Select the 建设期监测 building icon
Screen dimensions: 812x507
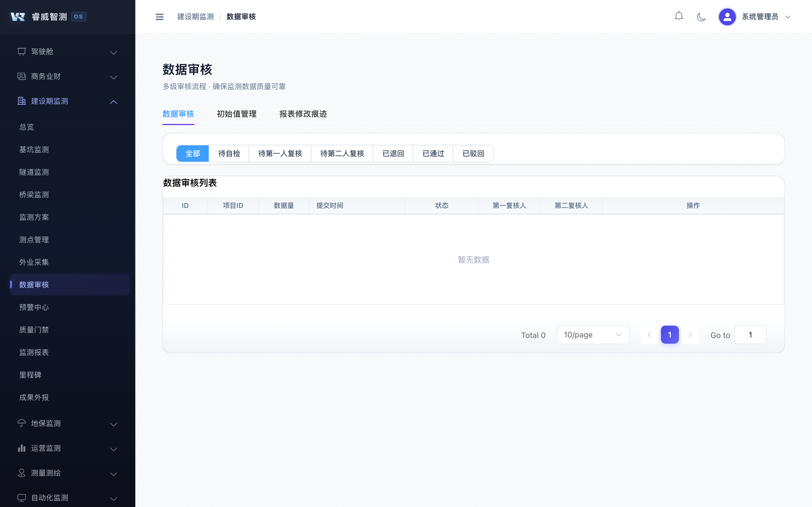21,101
